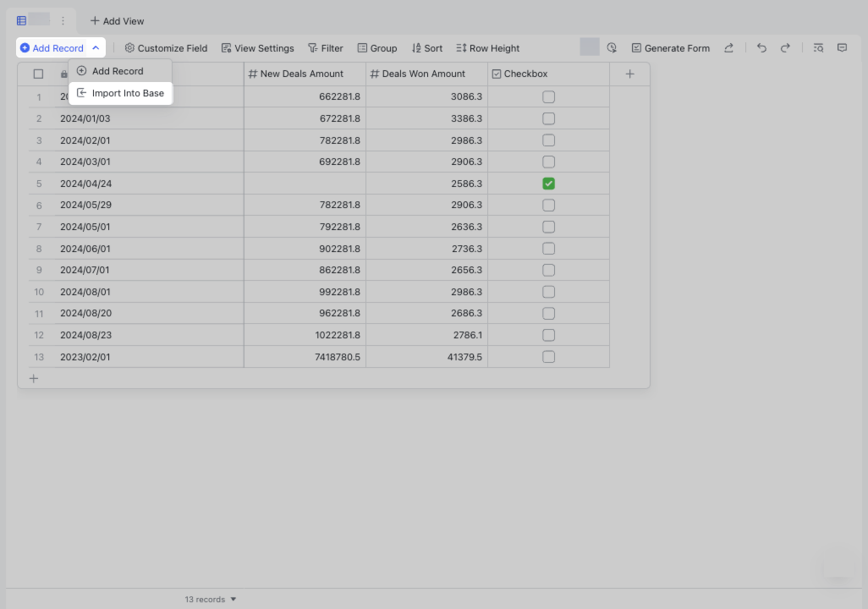
Task: Click the New Deals value 672281.8
Action: tap(305, 118)
